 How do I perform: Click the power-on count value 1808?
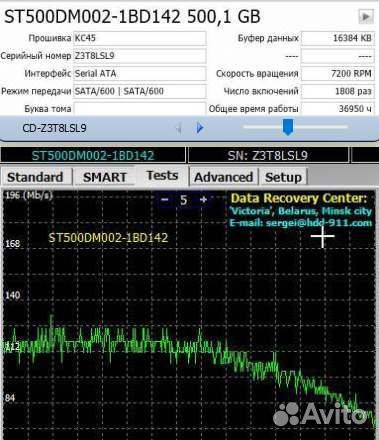(338, 91)
